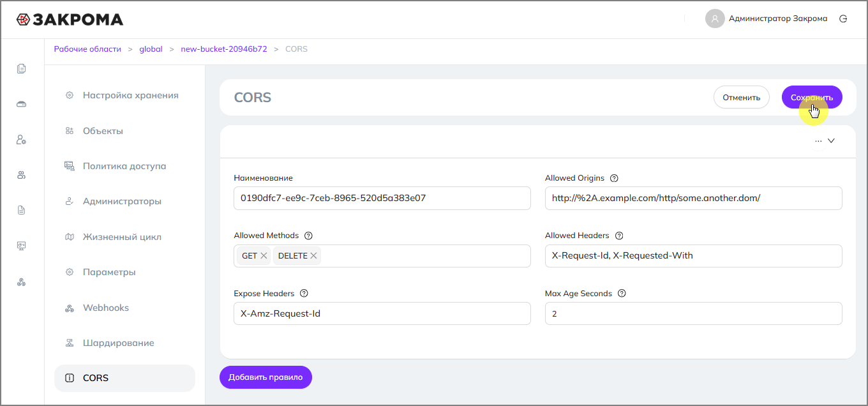This screenshot has width=868, height=406.
Task: Go to Рабочие области breadcrumb
Action: point(87,49)
